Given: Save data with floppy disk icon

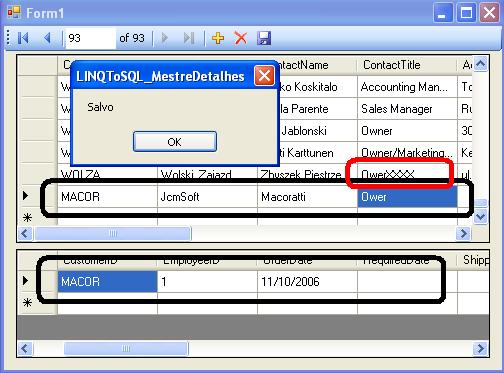Looking at the screenshot, I should pos(264,38).
